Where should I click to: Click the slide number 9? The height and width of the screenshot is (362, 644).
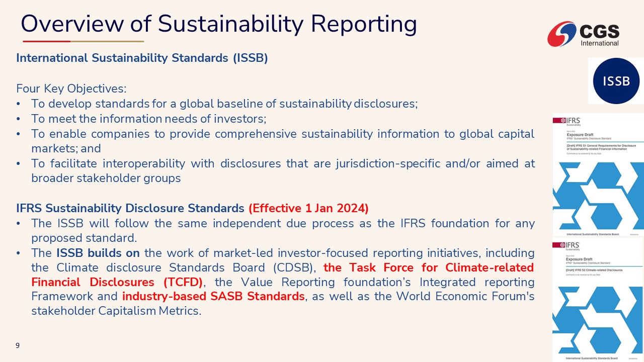(18, 345)
